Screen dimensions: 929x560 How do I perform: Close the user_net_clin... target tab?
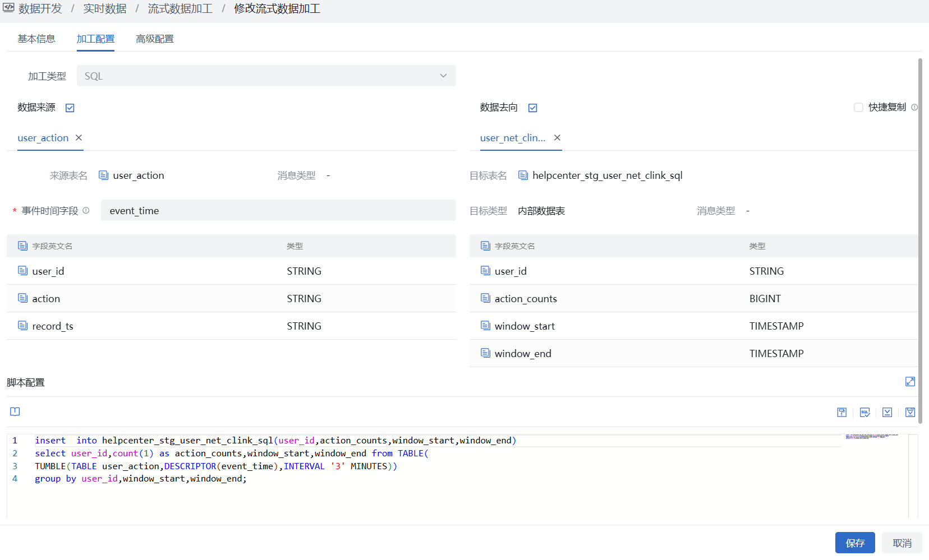[x=557, y=137]
